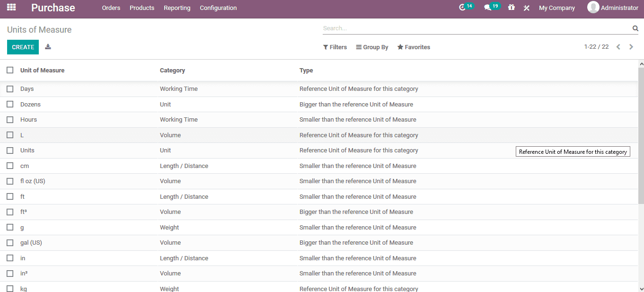Screen dimensions: 644x292
Task: Click the search magnifier icon
Action: [x=635, y=28]
